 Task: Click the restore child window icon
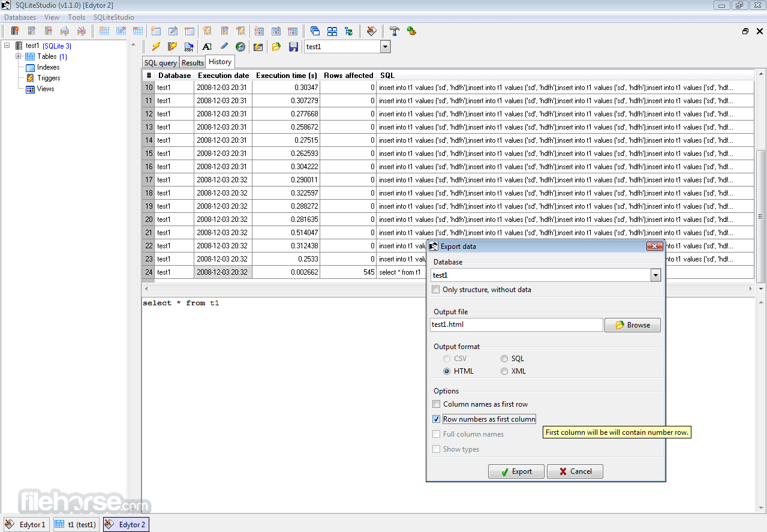pos(745,31)
